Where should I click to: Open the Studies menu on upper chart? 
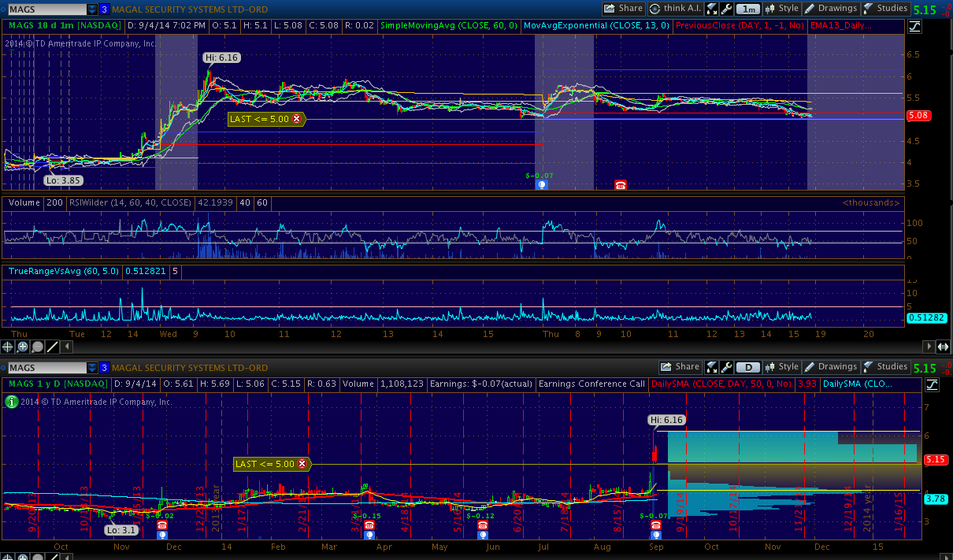(885, 9)
